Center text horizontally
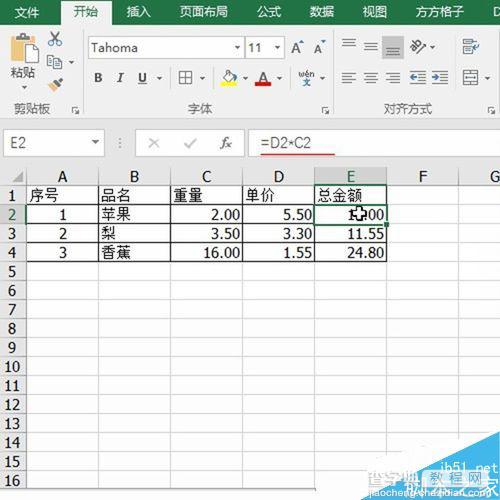Screen dimensions: 500x500 (x=371, y=78)
